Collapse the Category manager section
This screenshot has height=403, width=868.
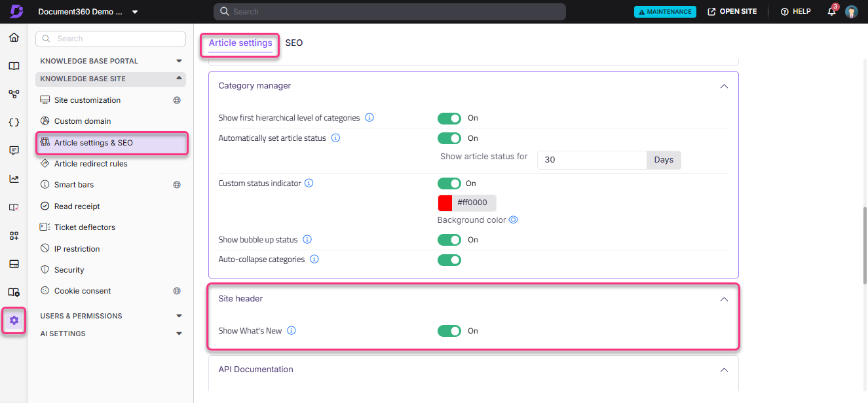tap(724, 86)
